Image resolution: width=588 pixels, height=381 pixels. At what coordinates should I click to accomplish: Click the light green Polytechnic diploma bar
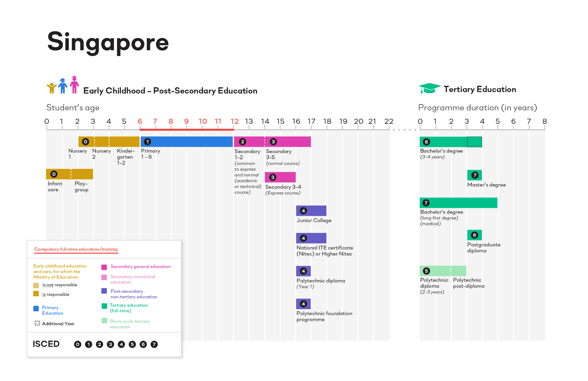coord(435,271)
